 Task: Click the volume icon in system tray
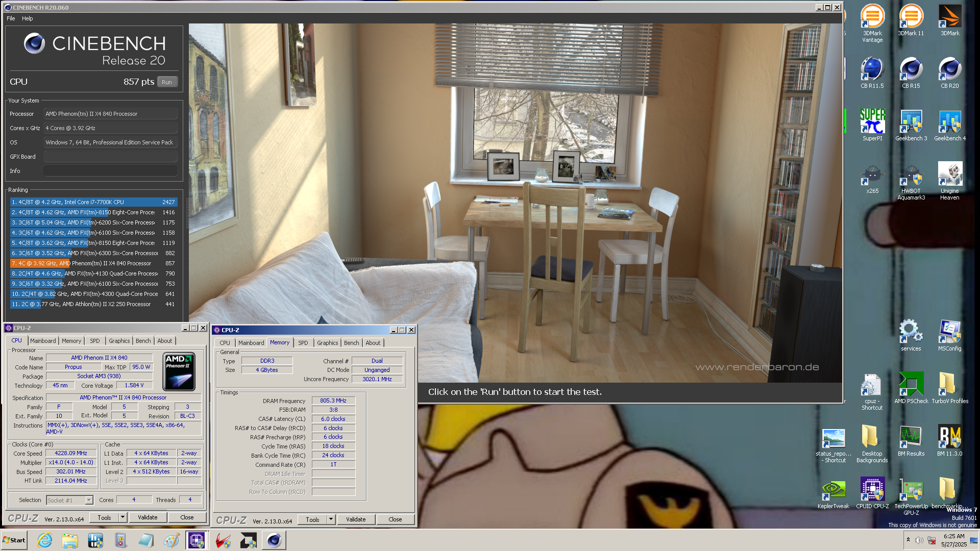(x=919, y=540)
